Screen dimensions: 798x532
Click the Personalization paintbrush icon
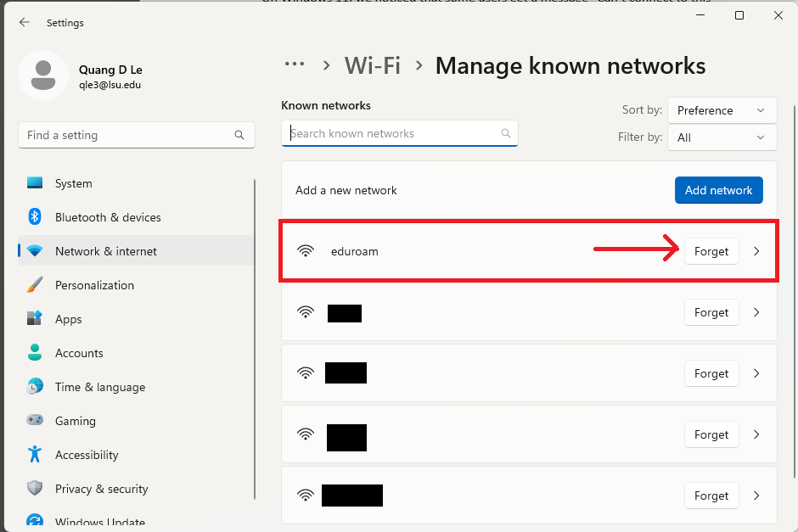click(x=34, y=285)
